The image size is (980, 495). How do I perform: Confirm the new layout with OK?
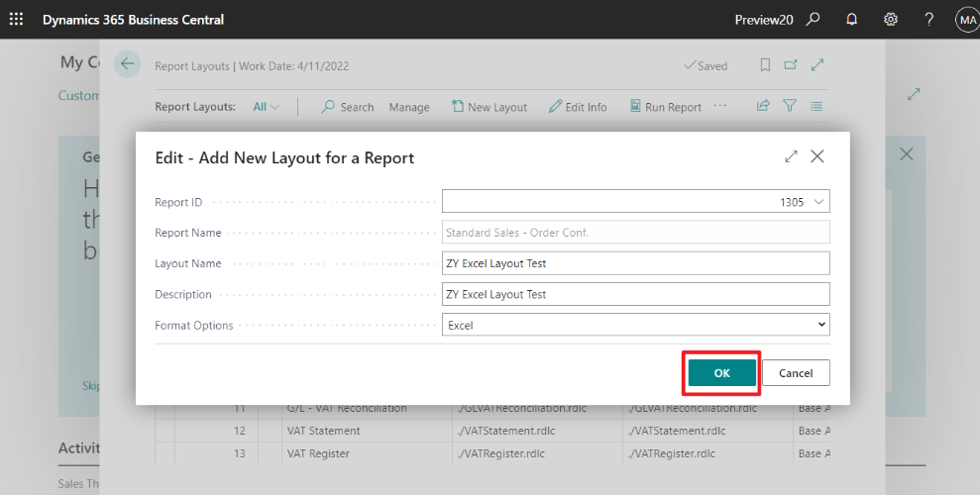click(x=722, y=372)
